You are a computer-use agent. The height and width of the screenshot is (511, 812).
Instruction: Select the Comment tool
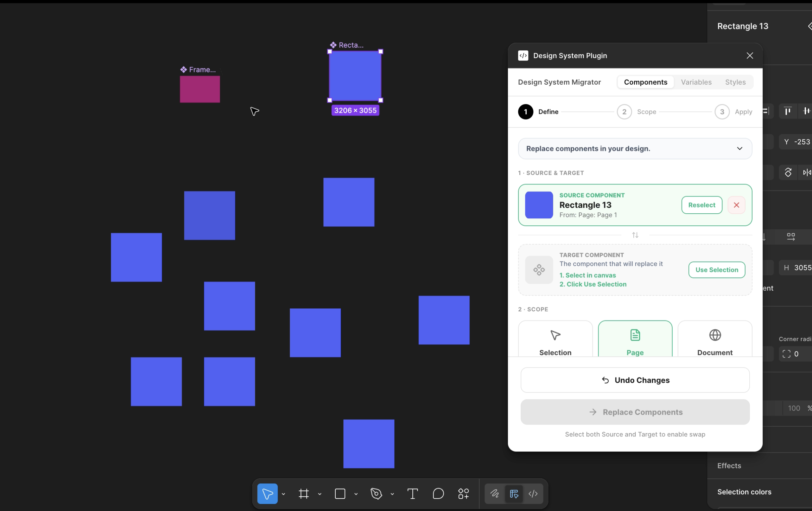[x=438, y=494]
